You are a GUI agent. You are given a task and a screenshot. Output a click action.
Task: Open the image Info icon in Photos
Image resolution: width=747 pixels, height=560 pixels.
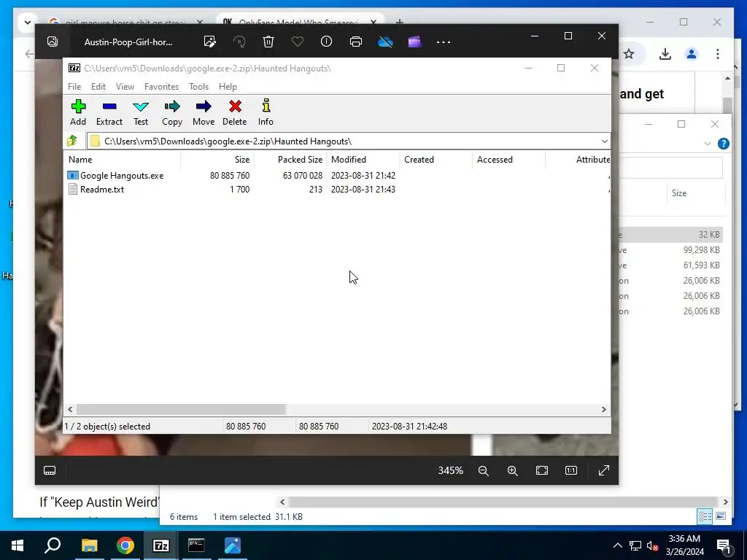326,42
